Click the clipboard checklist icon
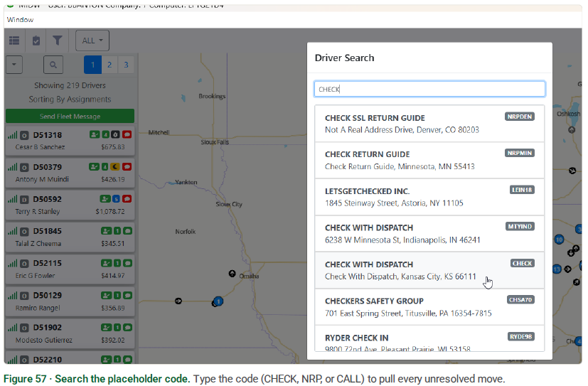Image resolution: width=588 pixels, height=386 pixels. point(36,41)
